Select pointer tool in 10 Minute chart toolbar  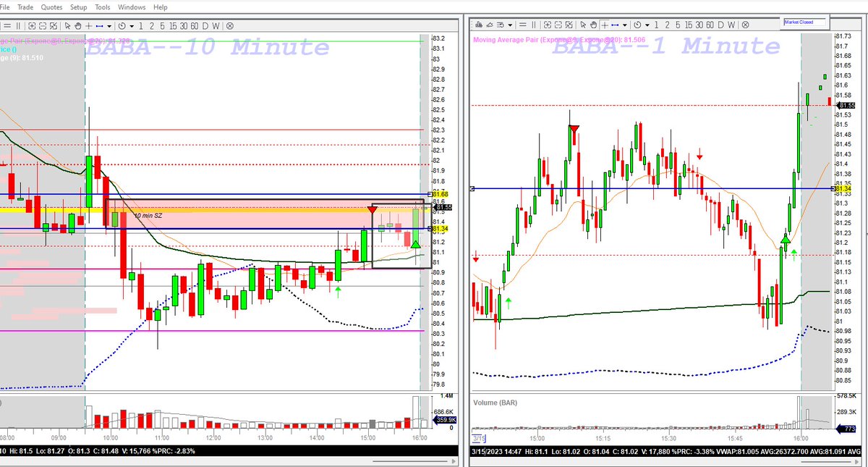pos(68,26)
